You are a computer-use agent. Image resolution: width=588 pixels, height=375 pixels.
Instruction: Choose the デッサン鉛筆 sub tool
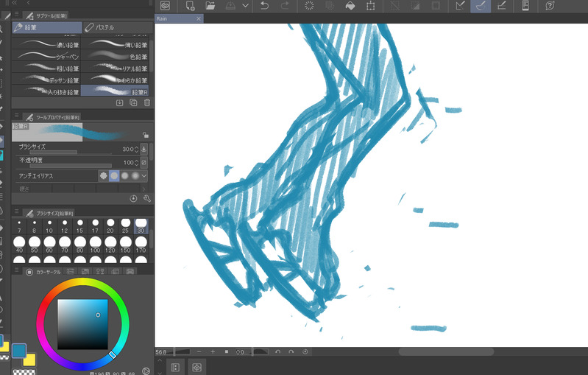tap(46, 80)
